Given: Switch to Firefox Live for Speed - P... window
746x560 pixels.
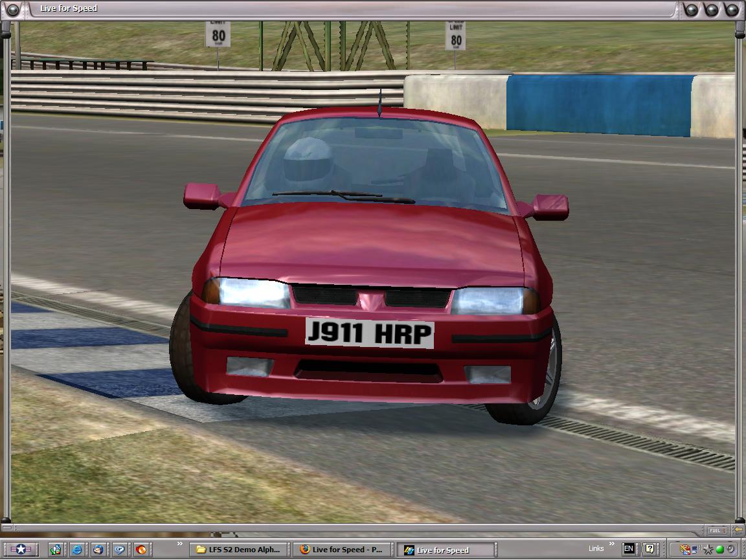Looking at the screenshot, I should [x=342, y=550].
